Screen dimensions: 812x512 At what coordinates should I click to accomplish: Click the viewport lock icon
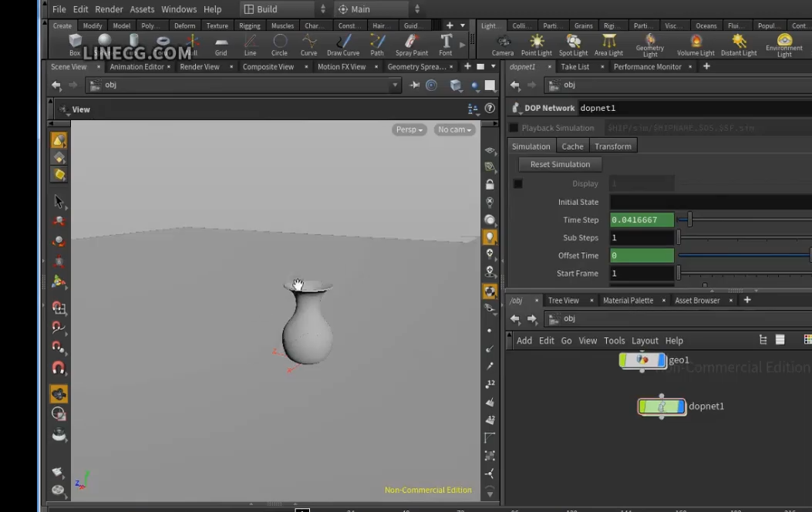[490, 184]
